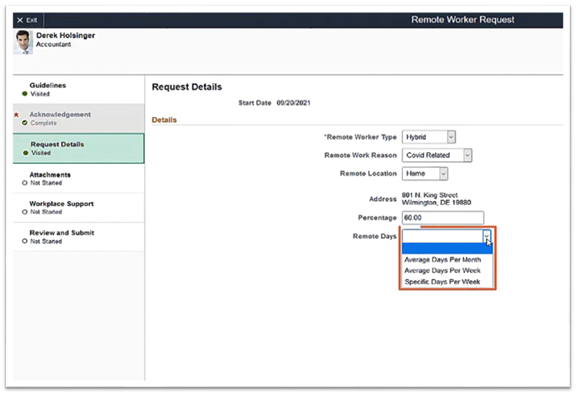Click the Request Details heading
576x398 pixels.
(187, 87)
